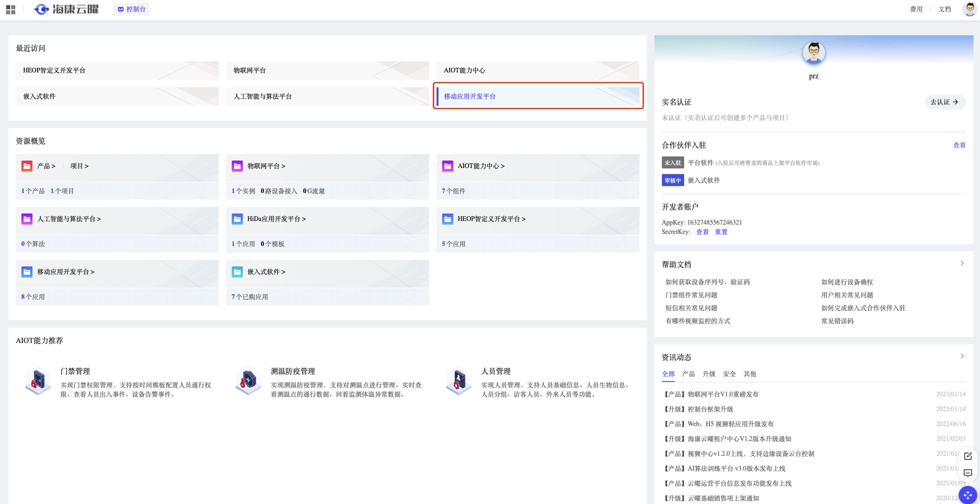Screen dimensions: 980x504
Task: Open help doc 有哪些视频监控的方式
Action: pyautogui.click(x=698, y=321)
